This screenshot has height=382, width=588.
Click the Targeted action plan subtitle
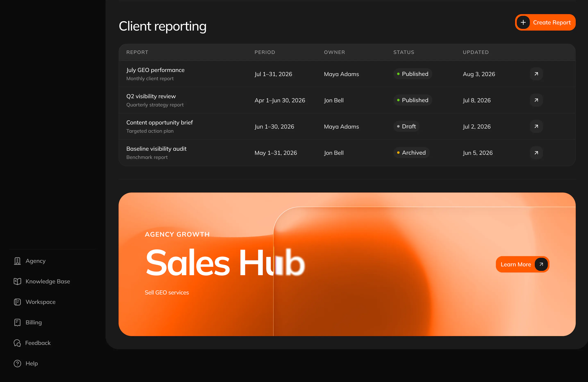tap(150, 131)
